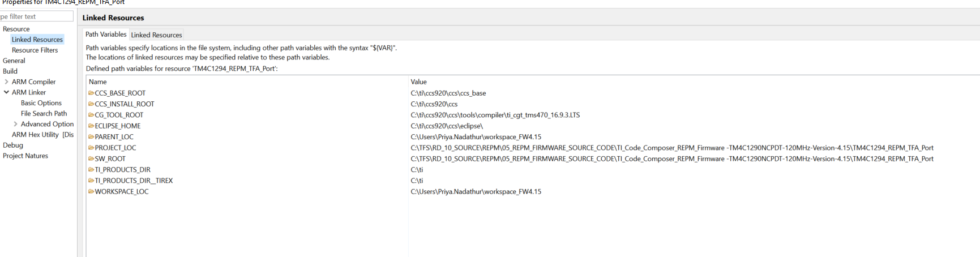This screenshot has height=257, width=980.
Task: Open the Resource Filters page
Action: [x=35, y=50]
